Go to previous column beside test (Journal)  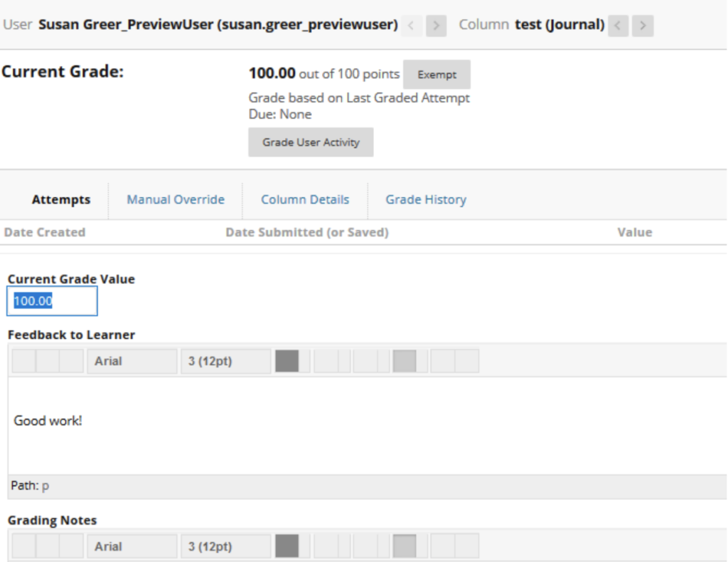point(619,26)
